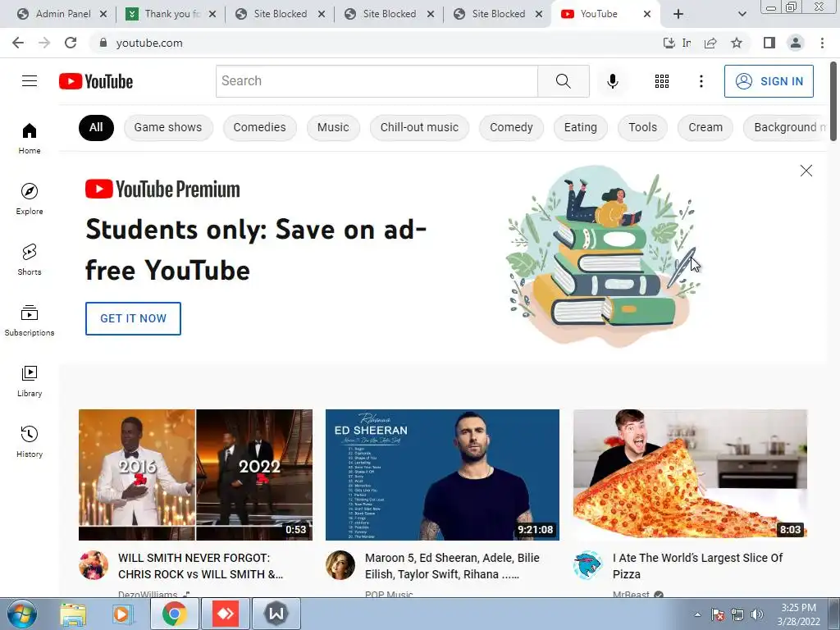
Task: Go to Home in the sidebar
Action: pos(30,138)
